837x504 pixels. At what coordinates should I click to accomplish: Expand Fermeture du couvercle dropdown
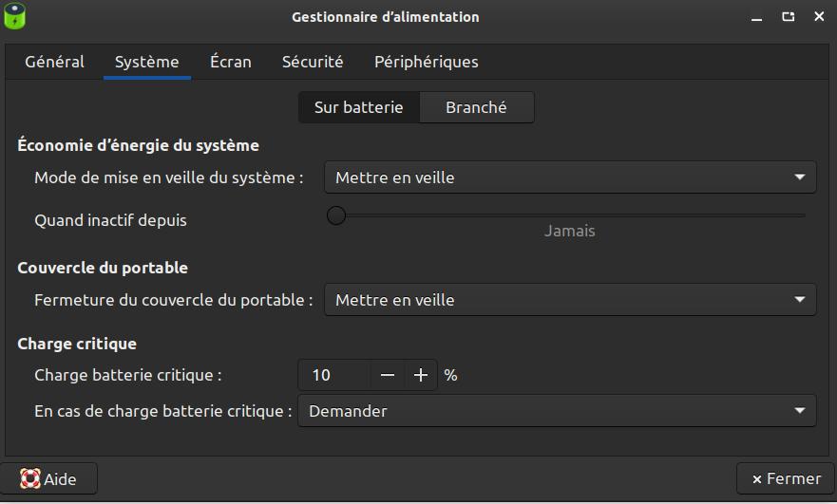coord(570,300)
